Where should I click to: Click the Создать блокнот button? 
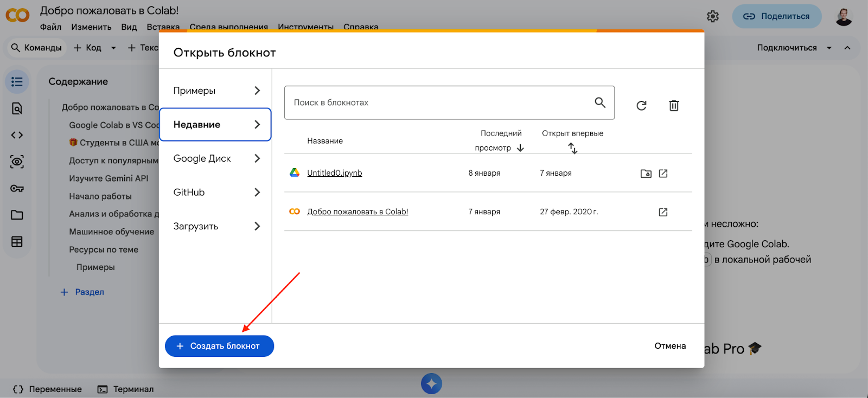pyautogui.click(x=219, y=346)
